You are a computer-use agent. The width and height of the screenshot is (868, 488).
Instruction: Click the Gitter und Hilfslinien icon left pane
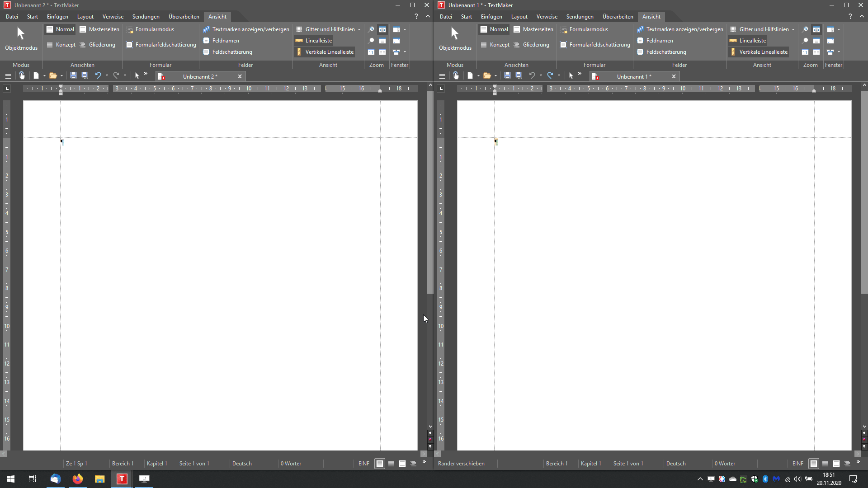point(299,28)
